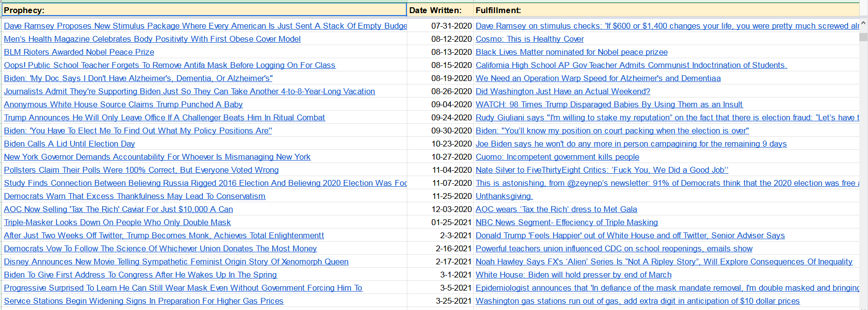Open 'Did Washington Just Have an Actual Weekend?' link
Image resolution: width=868 pixels, height=310 pixels.
coord(563,92)
